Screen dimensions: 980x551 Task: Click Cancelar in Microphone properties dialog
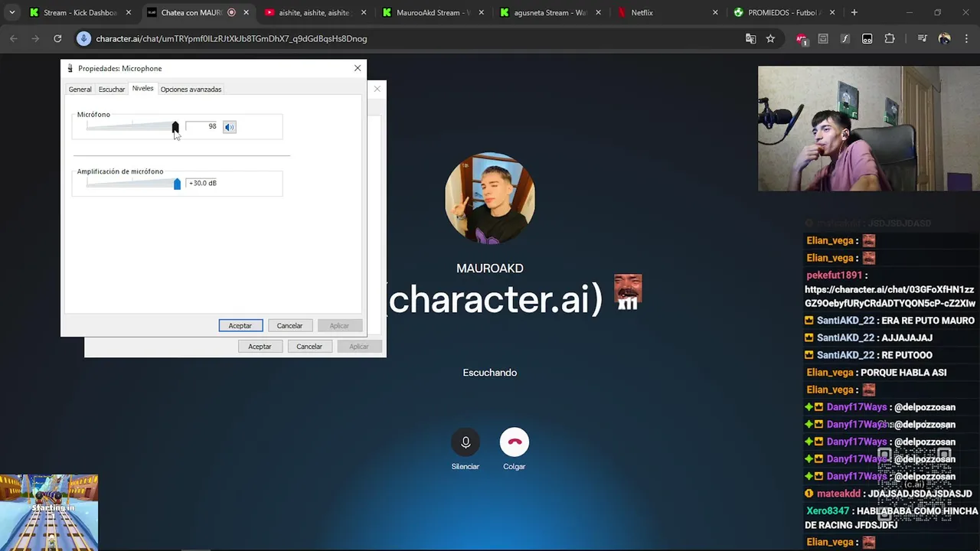pyautogui.click(x=289, y=326)
